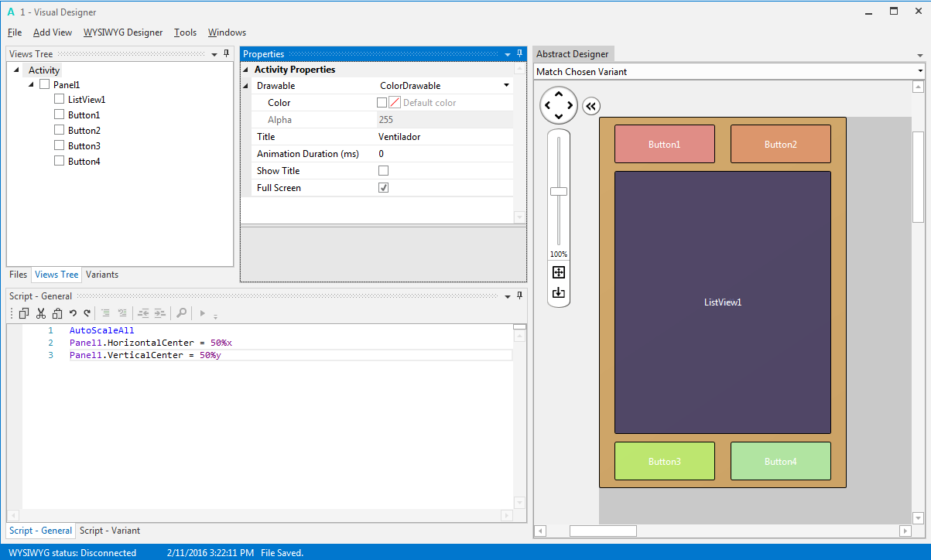Redo the script edit
This screenshot has width=931, height=560.
pos(86,312)
